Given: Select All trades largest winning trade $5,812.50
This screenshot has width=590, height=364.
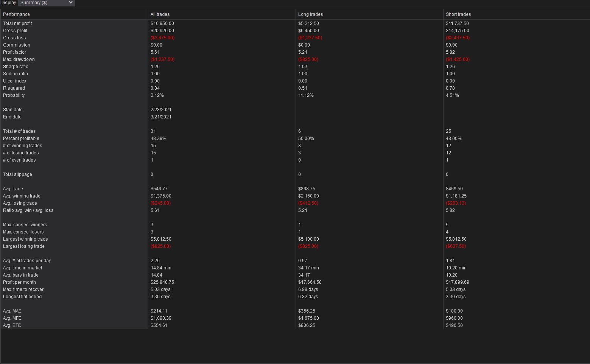Looking at the screenshot, I should [x=161, y=239].
